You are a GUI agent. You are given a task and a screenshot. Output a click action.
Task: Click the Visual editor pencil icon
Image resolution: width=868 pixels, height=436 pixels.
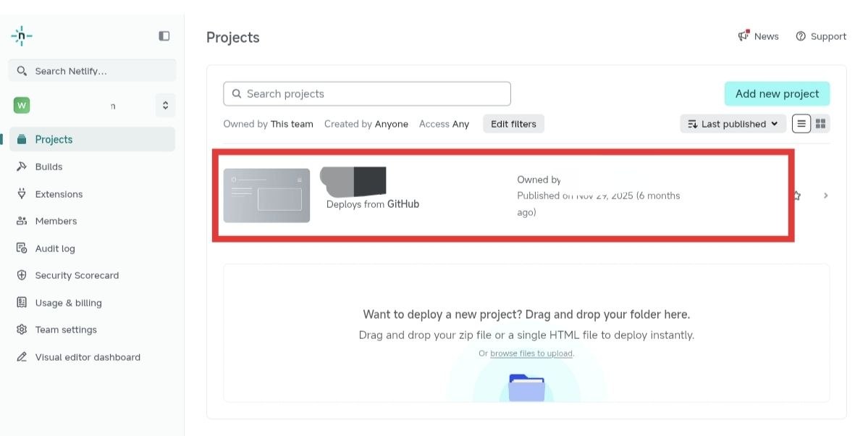tap(22, 357)
